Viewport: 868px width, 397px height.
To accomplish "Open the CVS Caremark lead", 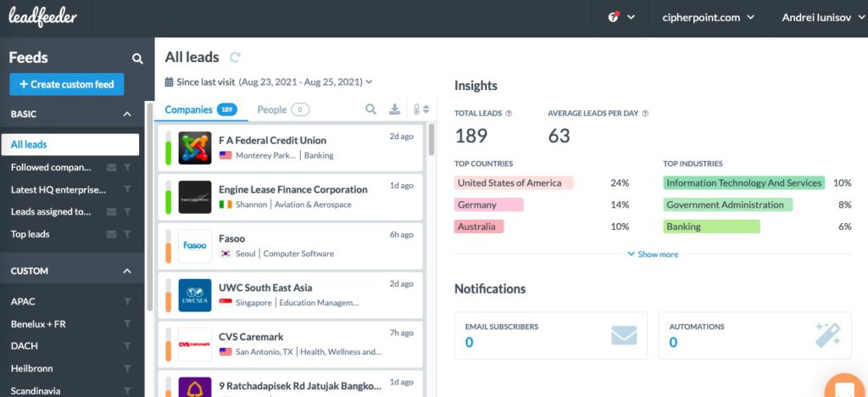I will [291, 344].
